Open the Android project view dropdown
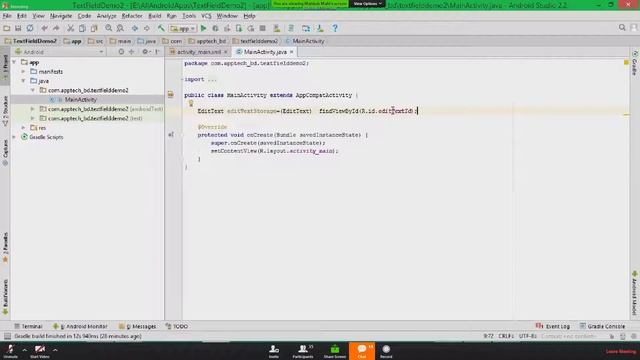The image size is (640, 360). click(59, 52)
